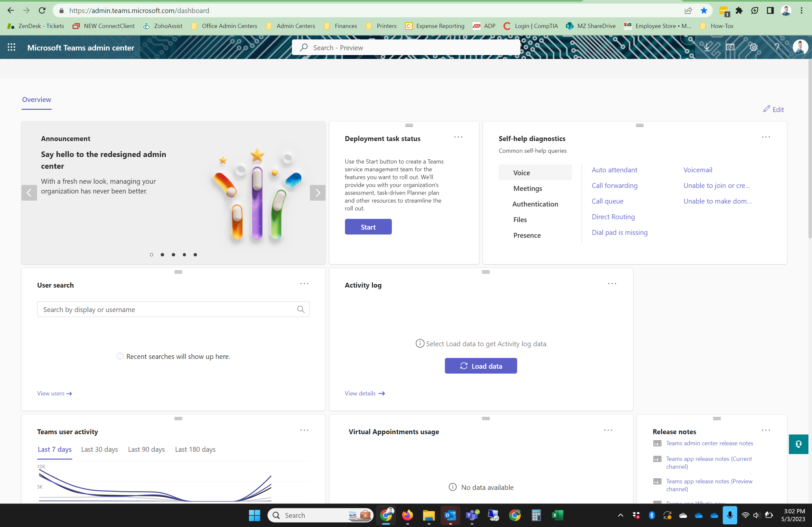Open Excel from the taskbar
Viewport: 812px width, 527px height.
(x=557, y=515)
